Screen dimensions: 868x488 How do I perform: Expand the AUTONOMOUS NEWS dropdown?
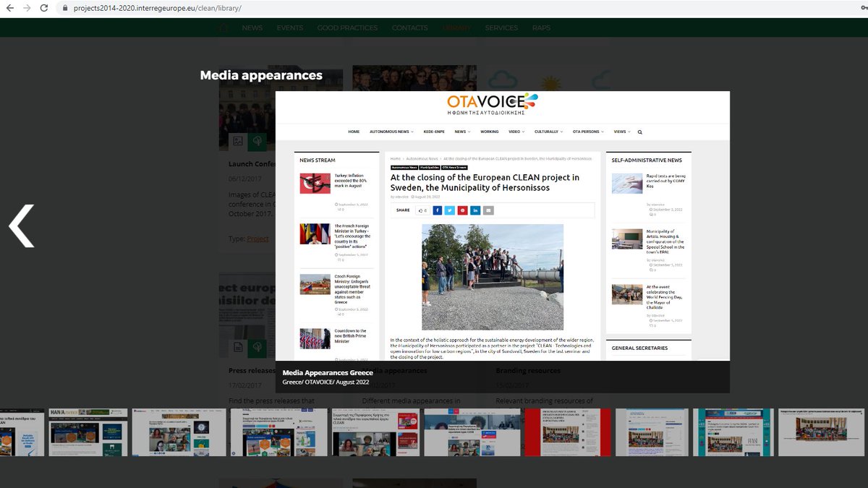tap(390, 132)
